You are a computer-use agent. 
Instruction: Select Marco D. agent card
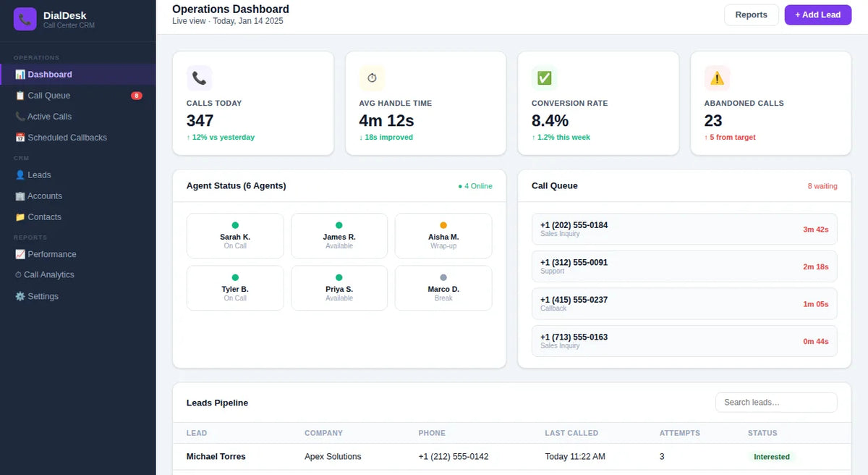coord(443,288)
